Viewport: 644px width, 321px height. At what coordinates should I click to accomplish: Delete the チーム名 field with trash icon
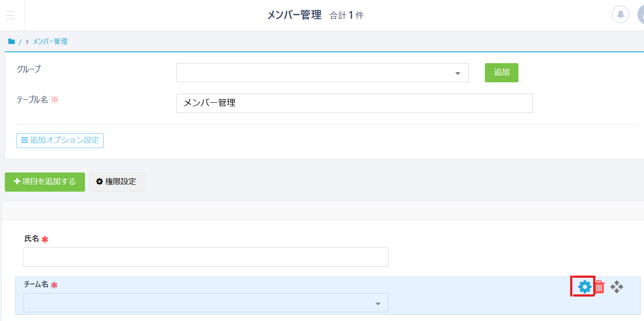(600, 287)
